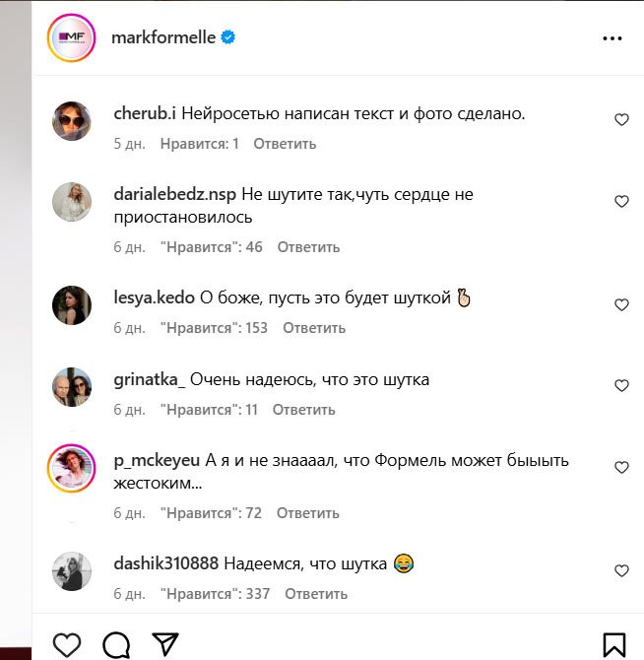Open the three-dot more options menu
The width and height of the screenshot is (644, 660).
[612, 38]
